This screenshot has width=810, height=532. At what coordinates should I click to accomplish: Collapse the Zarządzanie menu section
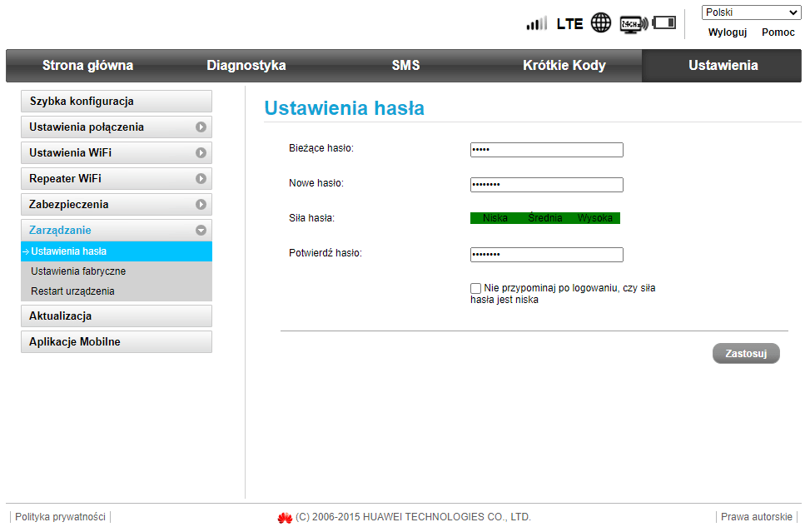[202, 230]
